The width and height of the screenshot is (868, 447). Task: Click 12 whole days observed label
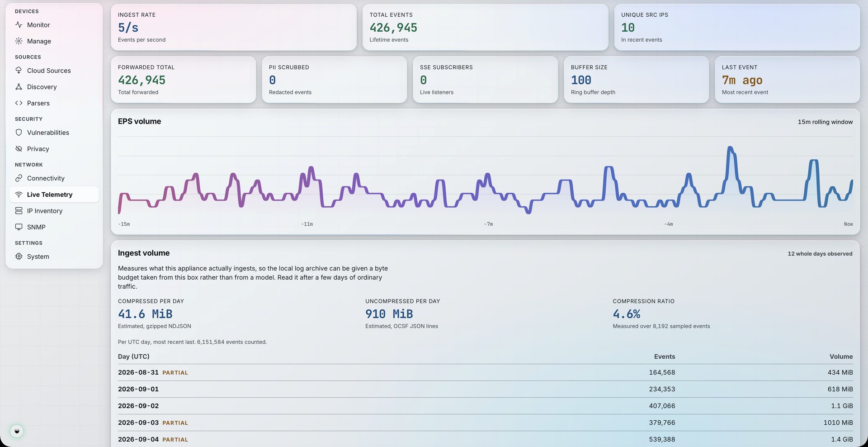click(820, 254)
